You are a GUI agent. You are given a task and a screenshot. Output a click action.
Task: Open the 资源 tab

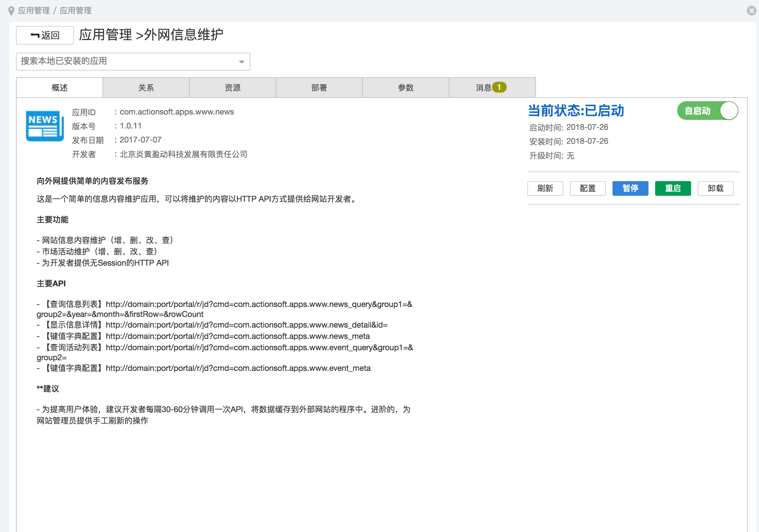pos(233,88)
